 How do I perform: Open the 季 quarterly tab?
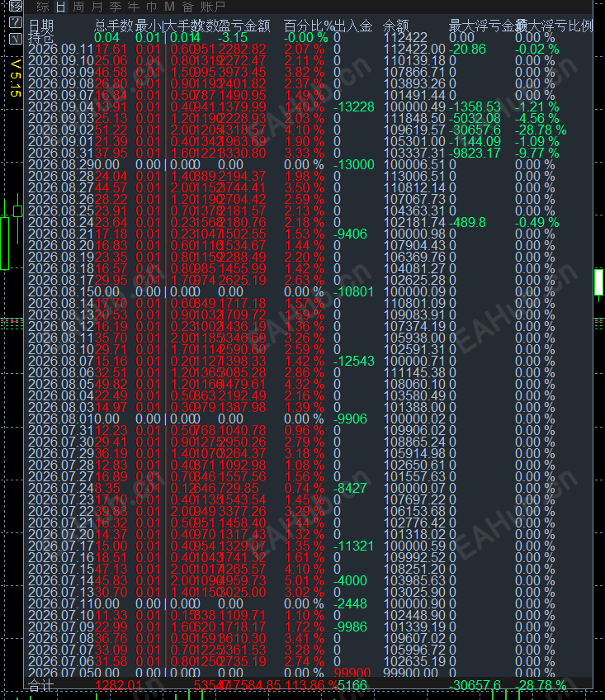pyautogui.click(x=116, y=7)
